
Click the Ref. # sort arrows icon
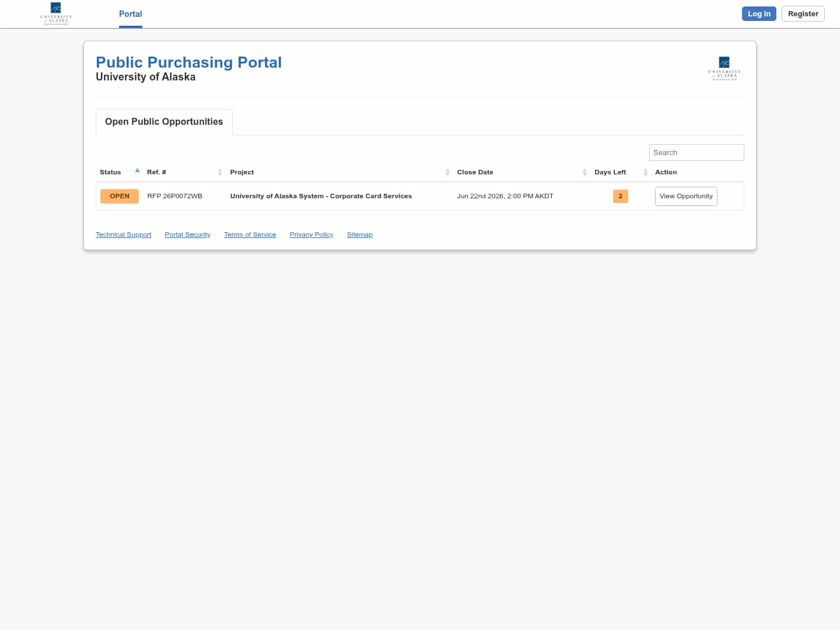pyautogui.click(x=220, y=172)
